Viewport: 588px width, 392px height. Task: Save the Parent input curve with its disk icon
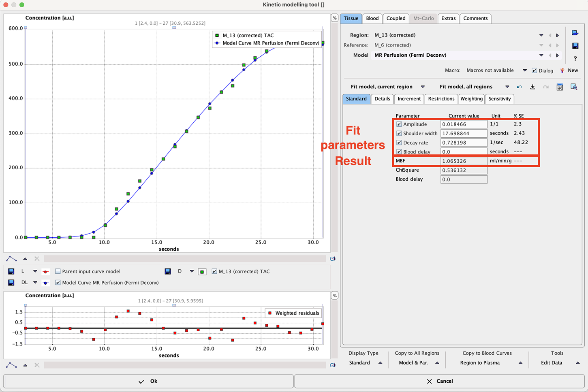point(11,271)
